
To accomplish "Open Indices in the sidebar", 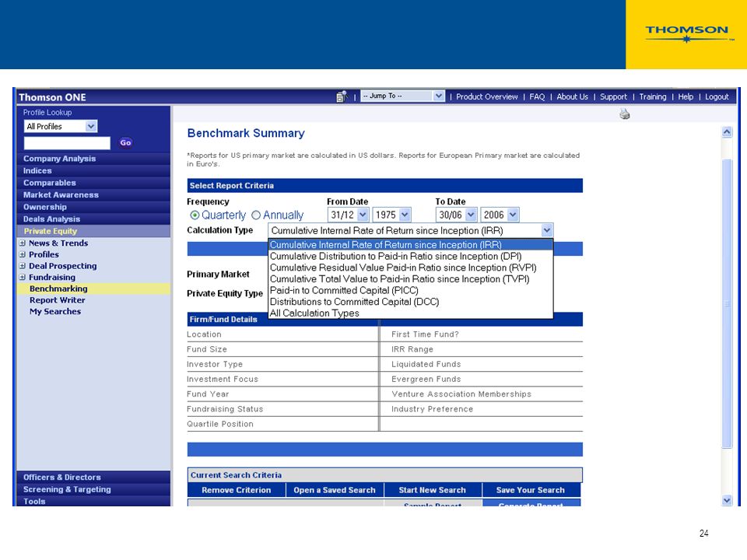I will [93, 170].
